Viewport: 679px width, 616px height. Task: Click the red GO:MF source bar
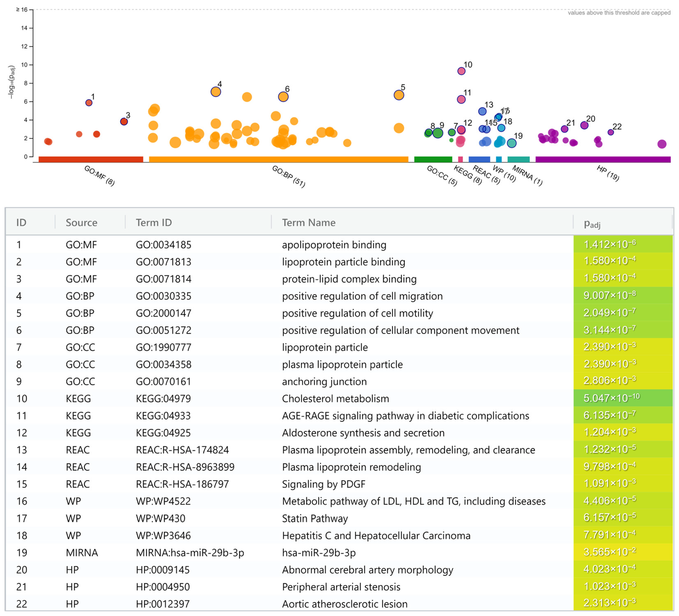pos(91,159)
